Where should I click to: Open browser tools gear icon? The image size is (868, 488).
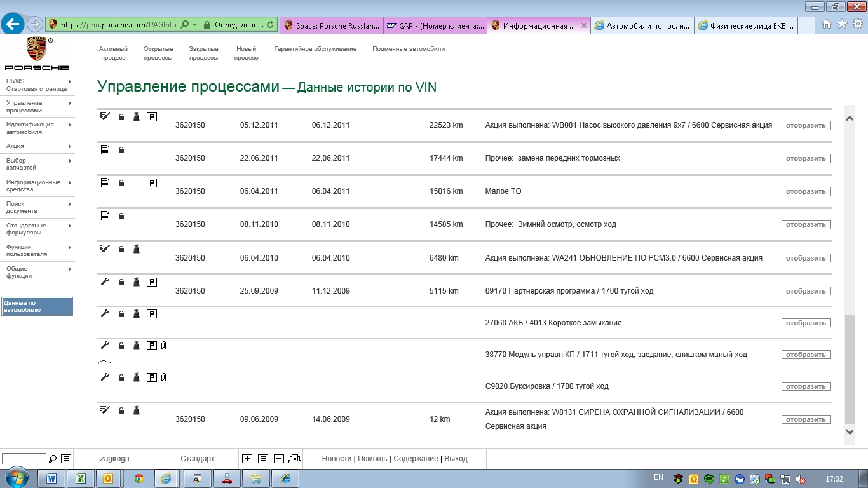coord(857,24)
